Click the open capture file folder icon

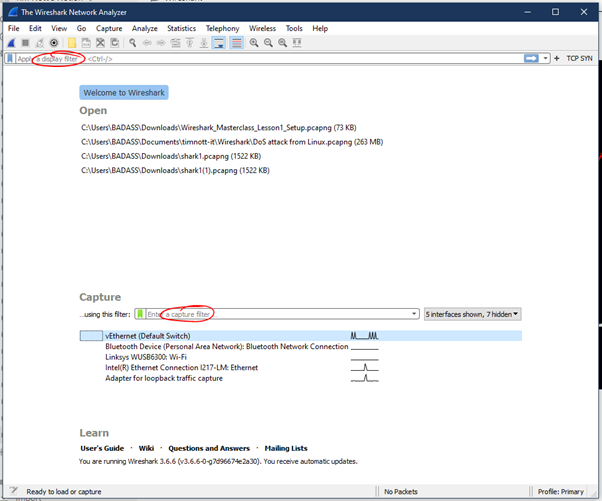[x=72, y=43]
